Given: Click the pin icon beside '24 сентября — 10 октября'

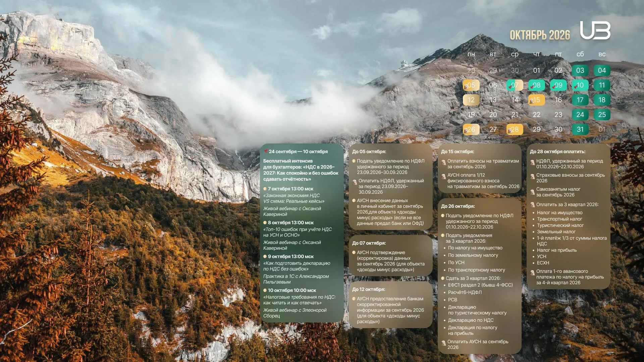Looking at the screenshot, I should pyautogui.click(x=266, y=151).
